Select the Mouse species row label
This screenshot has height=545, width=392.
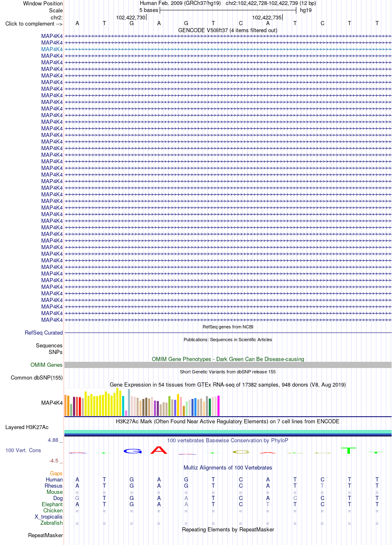(54, 492)
